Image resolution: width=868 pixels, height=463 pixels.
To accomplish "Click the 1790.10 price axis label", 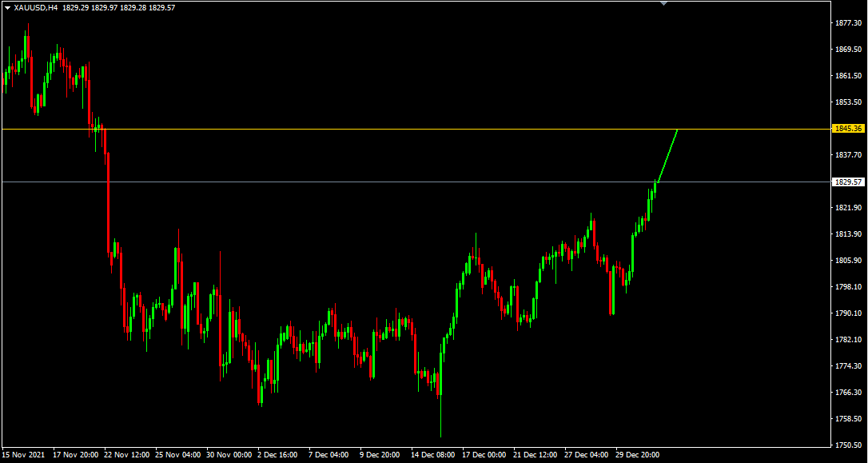I will [x=849, y=313].
